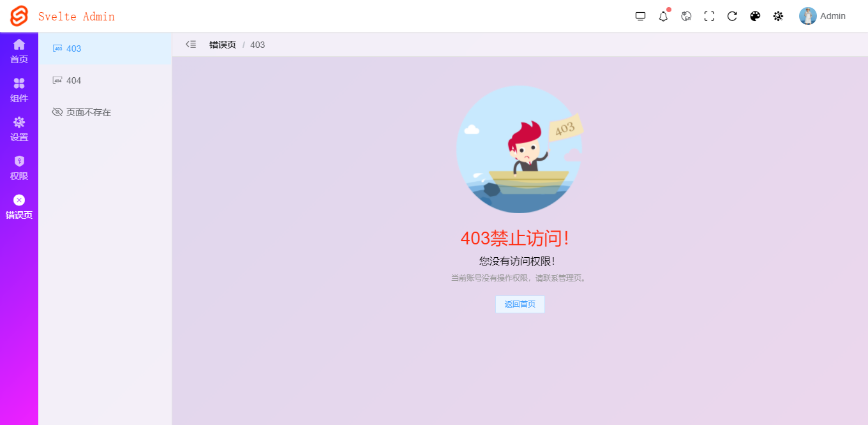The height and width of the screenshot is (425, 868).
Task: Click the 返回首页 button
Action: [520, 304]
